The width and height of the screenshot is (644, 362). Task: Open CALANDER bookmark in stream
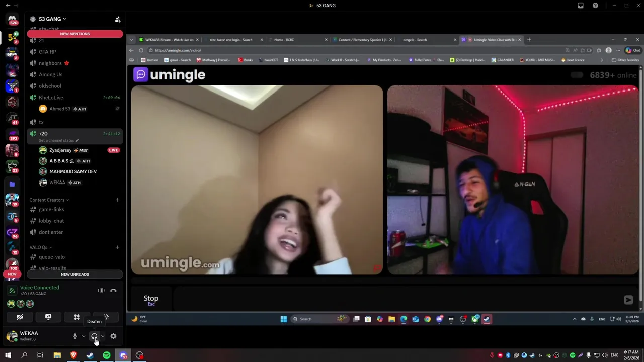coord(503,60)
